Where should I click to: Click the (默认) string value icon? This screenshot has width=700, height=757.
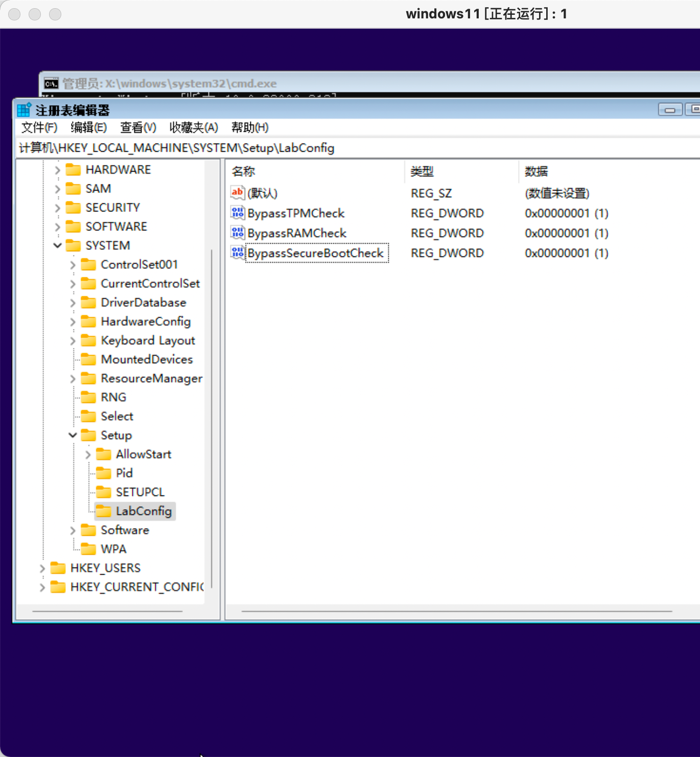tap(238, 193)
